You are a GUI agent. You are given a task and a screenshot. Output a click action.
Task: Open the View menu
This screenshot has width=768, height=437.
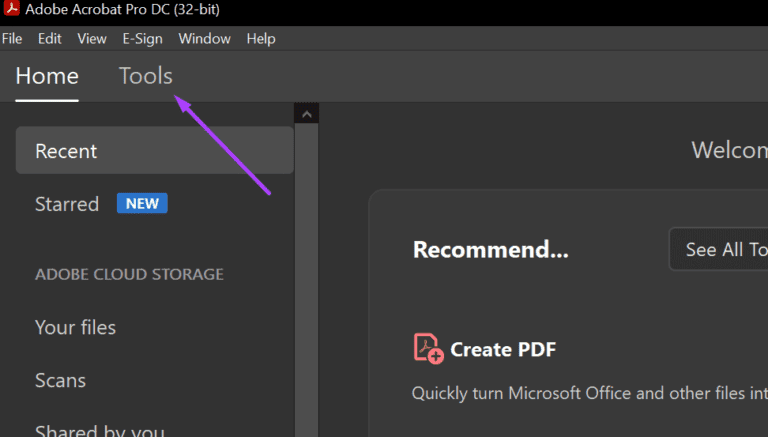(92, 39)
